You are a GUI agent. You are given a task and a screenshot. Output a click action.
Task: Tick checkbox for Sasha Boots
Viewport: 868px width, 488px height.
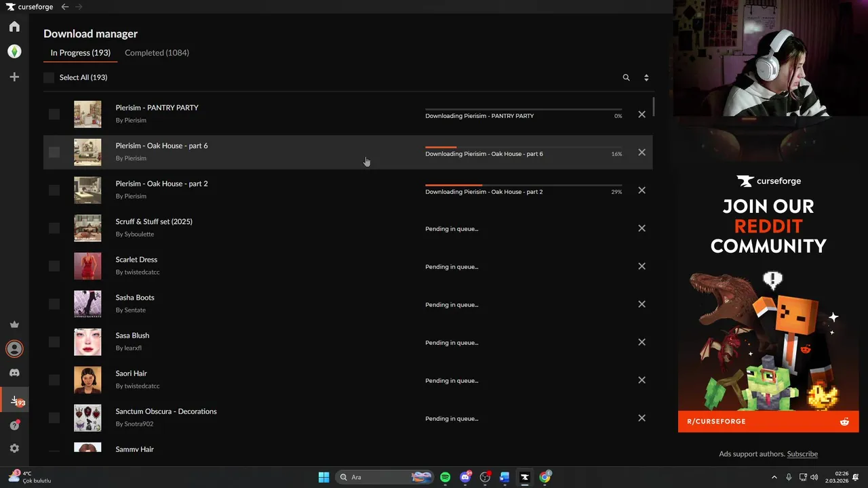pyautogui.click(x=54, y=304)
